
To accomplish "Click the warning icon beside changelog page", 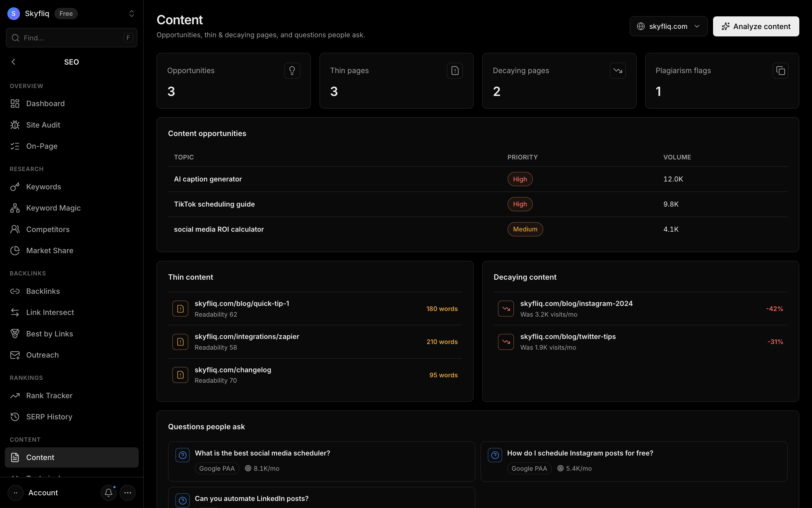I will tap(180, 375).
